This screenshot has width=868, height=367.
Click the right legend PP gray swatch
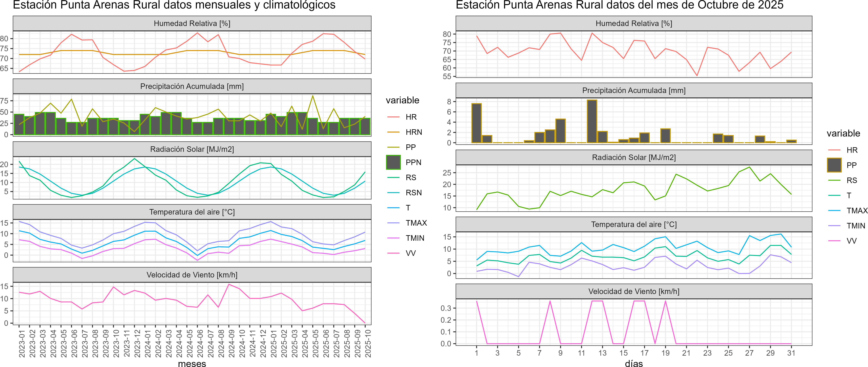coord(834,165)
